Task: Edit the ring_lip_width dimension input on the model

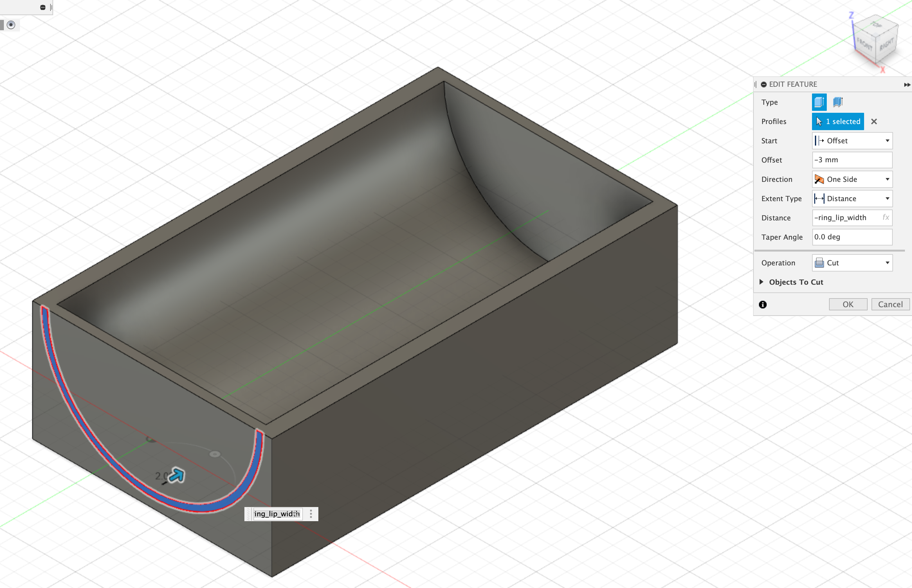Action: tap(276, 514)
